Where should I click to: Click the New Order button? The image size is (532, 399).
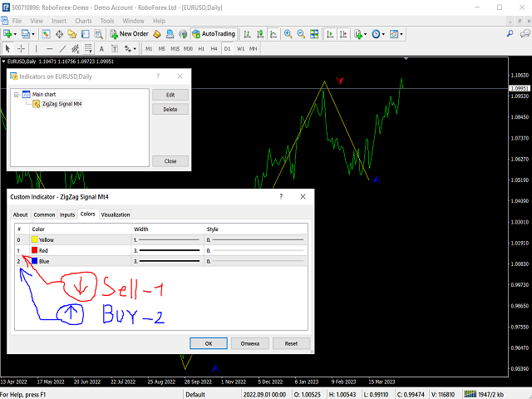pos(129,34)
